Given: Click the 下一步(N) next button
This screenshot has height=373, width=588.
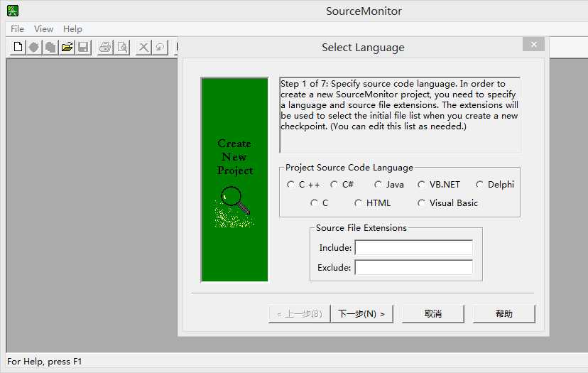Looking at the screenshot, I should (x=361, y=314).
